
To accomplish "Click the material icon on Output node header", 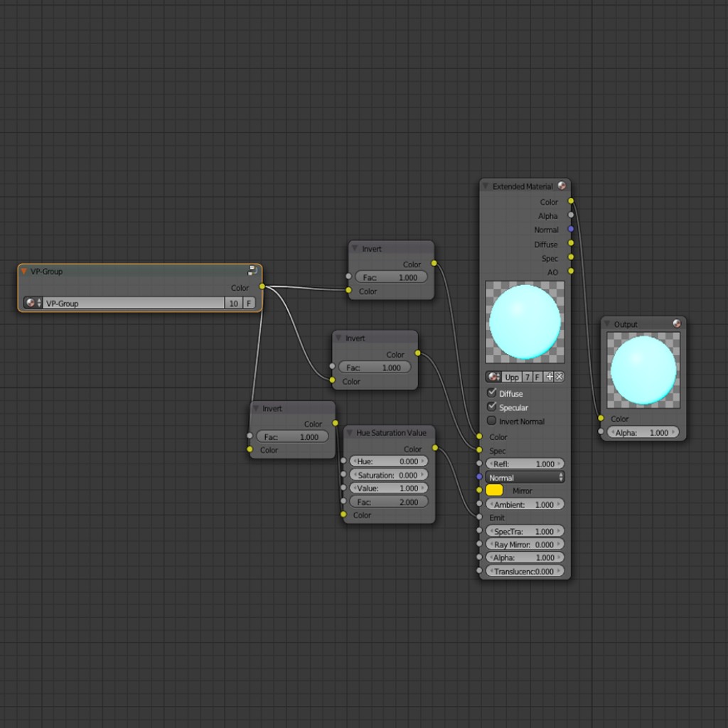I will click(x=677, y=323).
